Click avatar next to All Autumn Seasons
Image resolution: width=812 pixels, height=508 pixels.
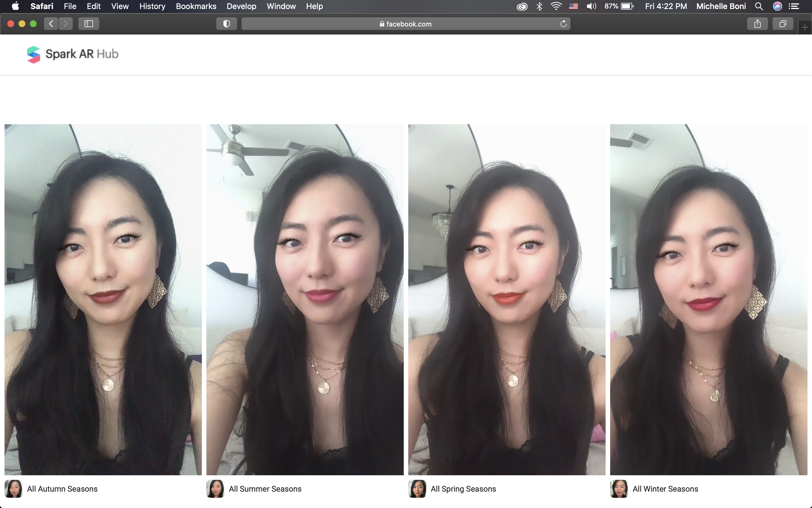(x=14, y=489)
